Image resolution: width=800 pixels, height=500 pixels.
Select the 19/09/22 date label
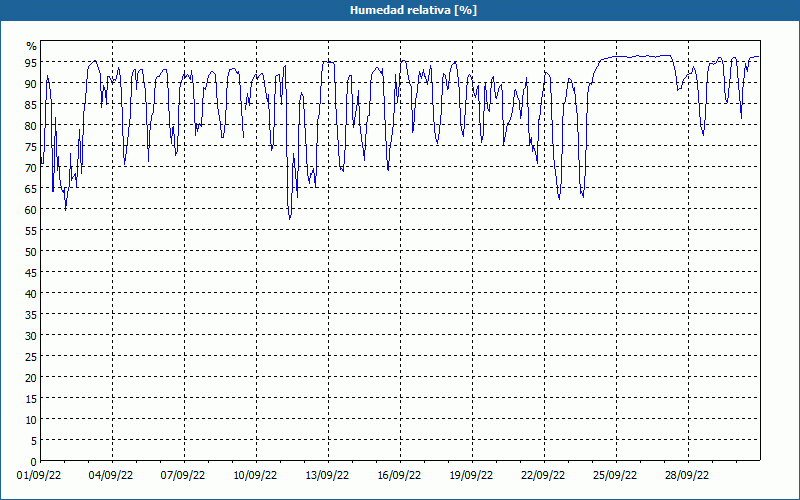[471, 476]
